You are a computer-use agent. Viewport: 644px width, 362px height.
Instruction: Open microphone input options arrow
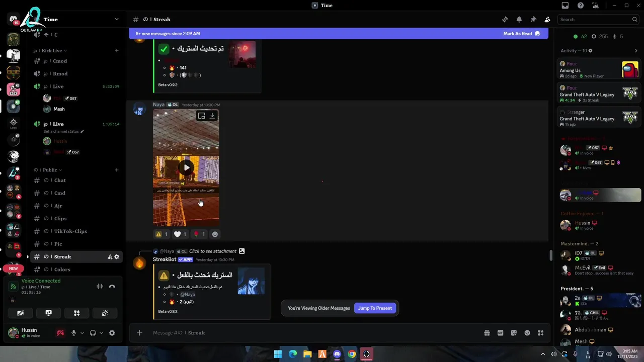[82, 333]
